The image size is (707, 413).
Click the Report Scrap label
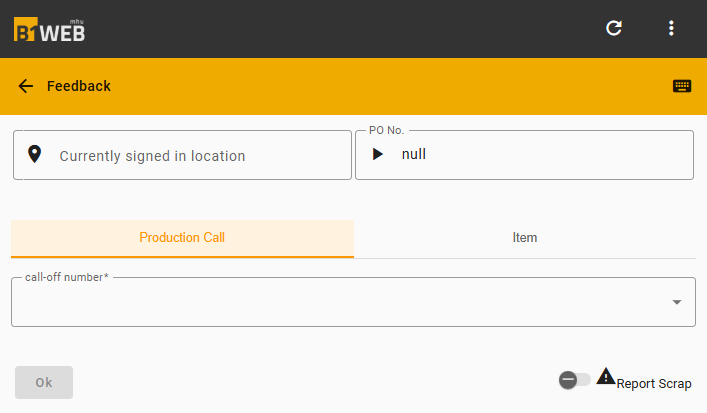(654, 384)
